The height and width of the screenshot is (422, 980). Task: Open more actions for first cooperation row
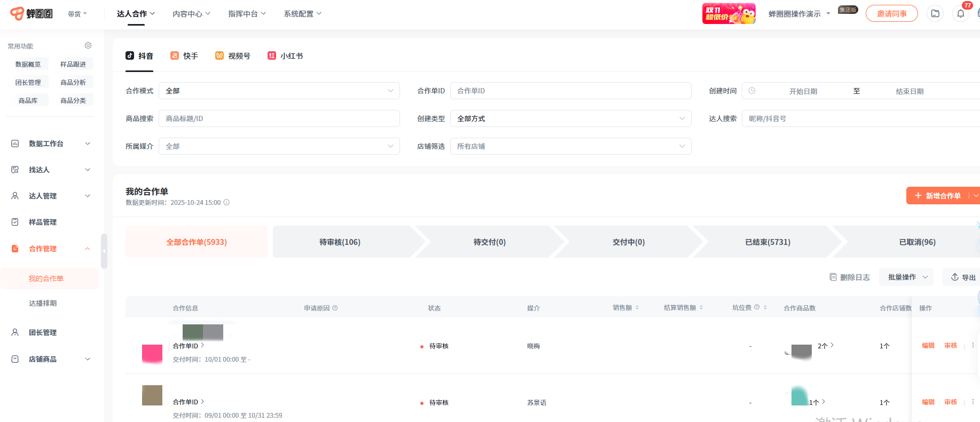pos(973,346)
